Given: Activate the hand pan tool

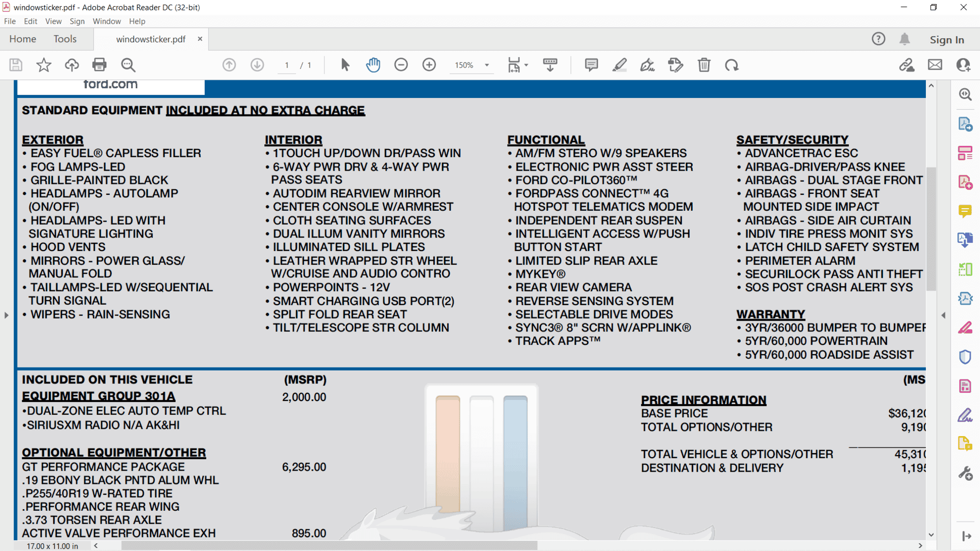Looking at the screenshot, I should coord(373,65).
